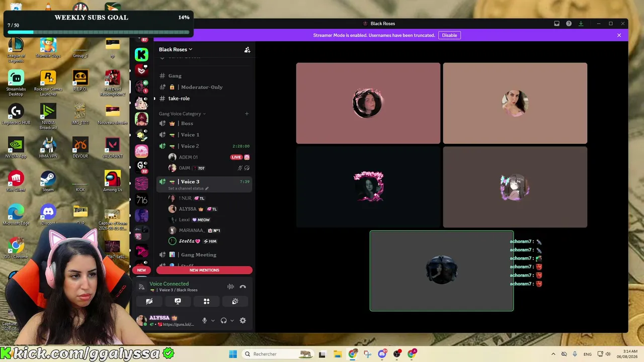Click the red NEW servers pill
Image resolution: width=644 pixels, height=362 pixels.
click(x=141, y=270)
